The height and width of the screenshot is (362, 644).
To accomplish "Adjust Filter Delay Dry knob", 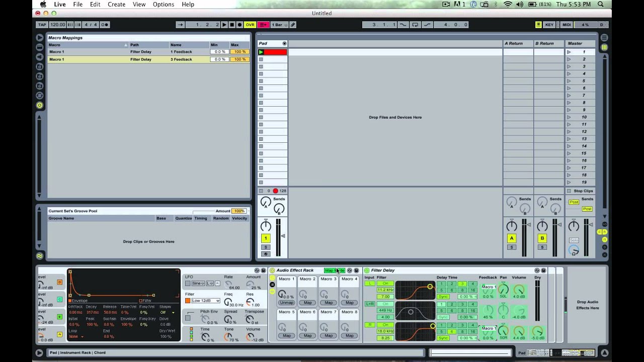I will click(x=538, y=331).
